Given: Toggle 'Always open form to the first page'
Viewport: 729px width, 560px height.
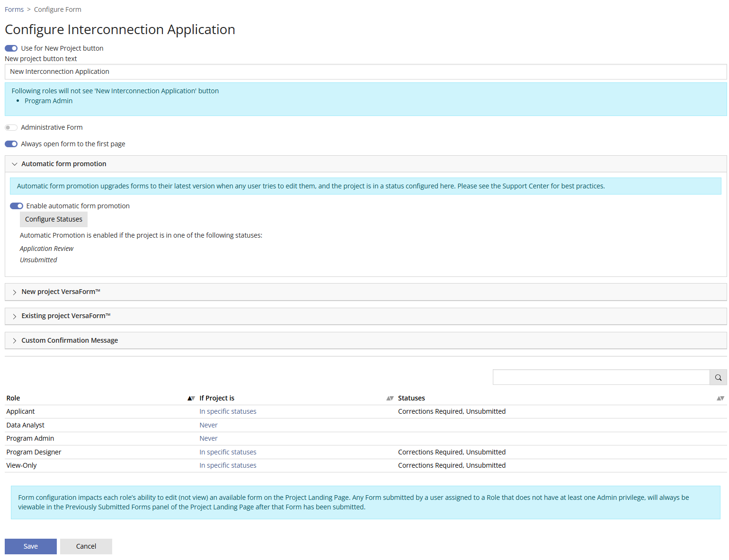Looking at the screenshot, I should pos(11,144).
